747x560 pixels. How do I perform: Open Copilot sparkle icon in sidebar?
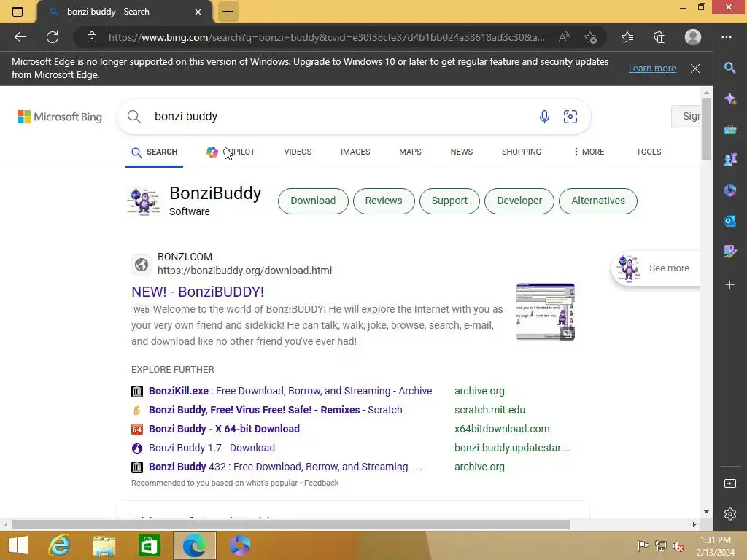point(729,98)
